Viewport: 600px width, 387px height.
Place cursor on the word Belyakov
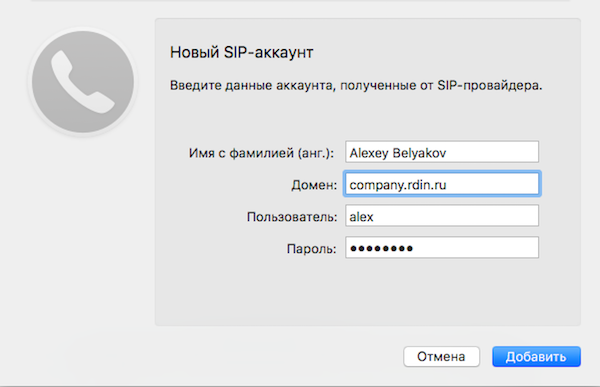[419, 153]
